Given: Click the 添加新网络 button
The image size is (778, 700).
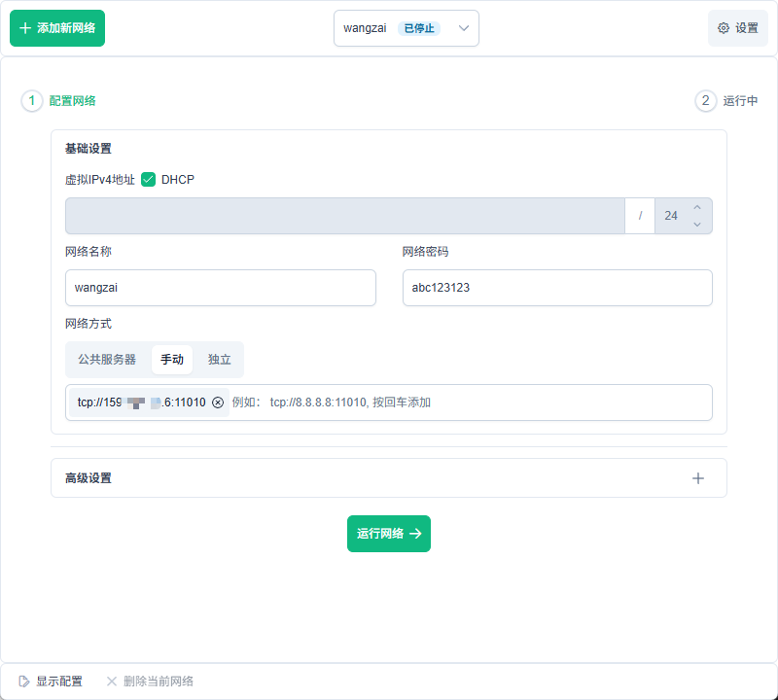Looking at the screenshot, I should pos(57,28).
